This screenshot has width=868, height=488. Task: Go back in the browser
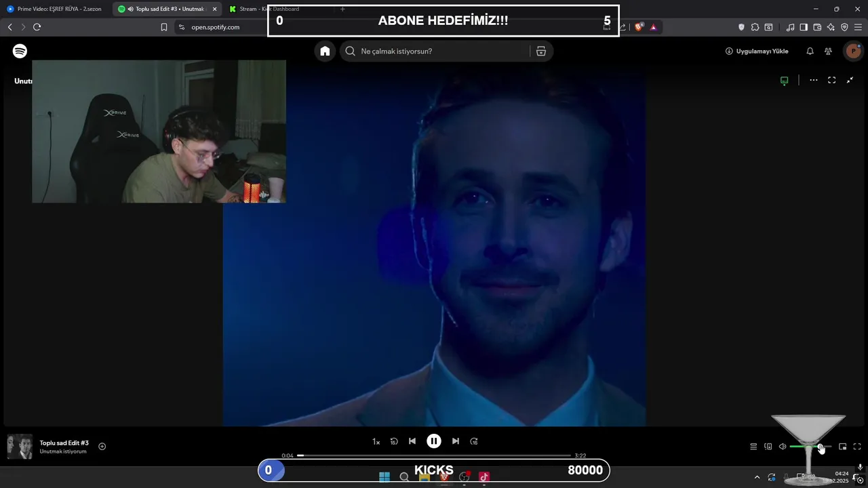pyautogui.click(x=9, y=27)
